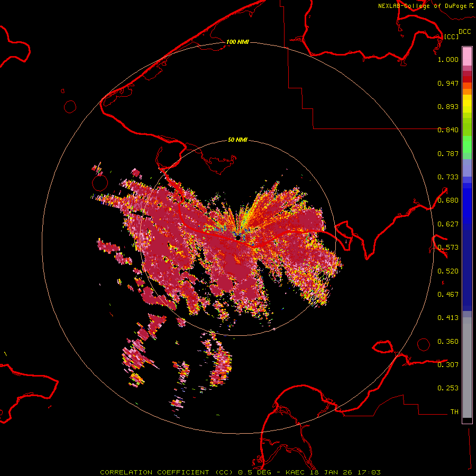The height and width of the screenshot is (476, 476).
Task: Click the black radar site dot at center
Action: (239, 237)
